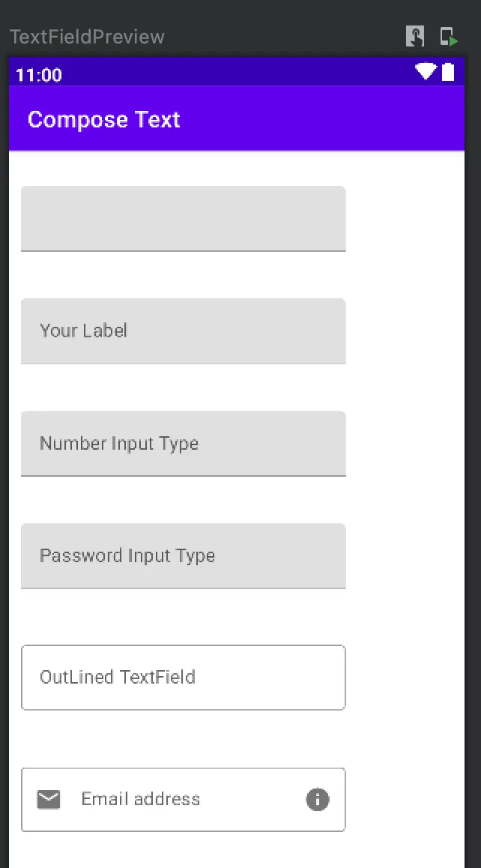Screen dimensions: 481x868
Task: Click the 11:00 clock in status bar
Action: 38,75
